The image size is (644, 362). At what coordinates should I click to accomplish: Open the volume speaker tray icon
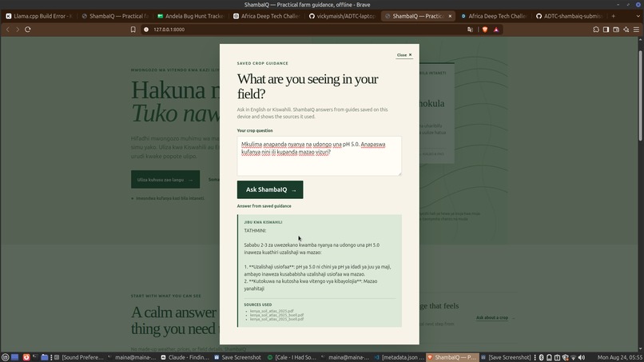pos(582,357)
